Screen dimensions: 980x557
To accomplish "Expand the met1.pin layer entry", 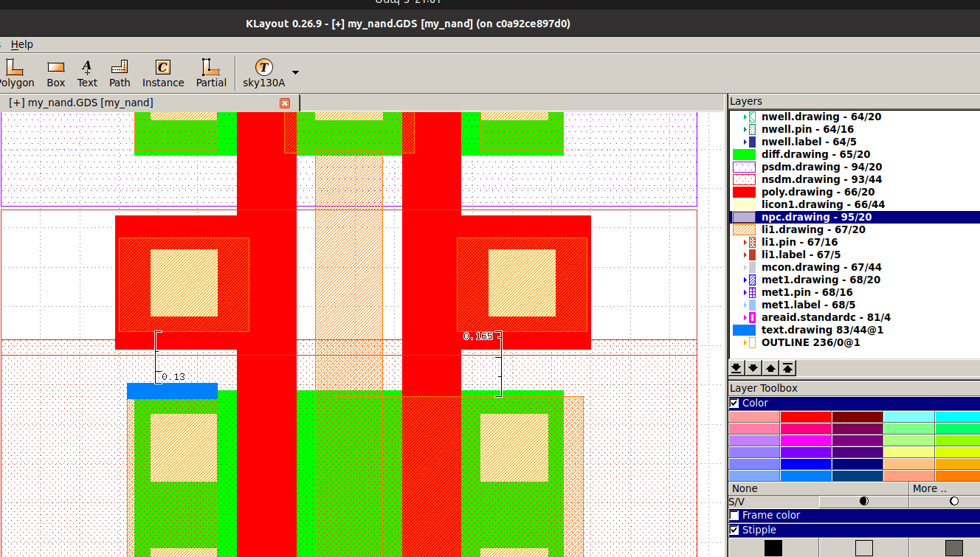I will (745, 292).
